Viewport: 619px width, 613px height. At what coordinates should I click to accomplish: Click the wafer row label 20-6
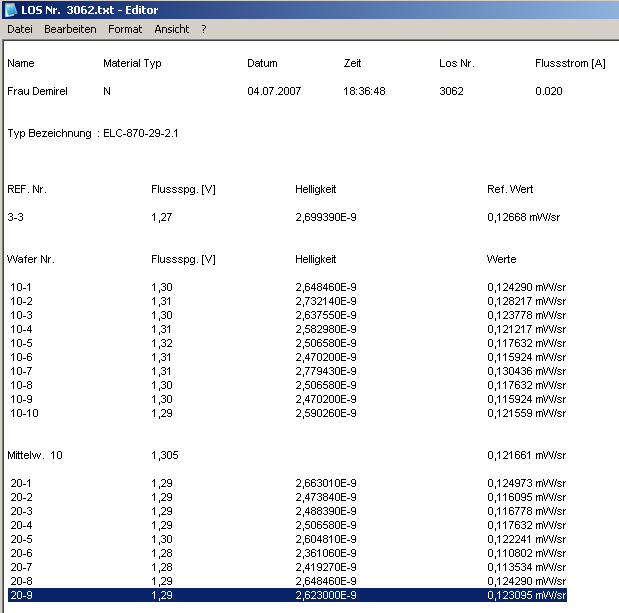21,553
